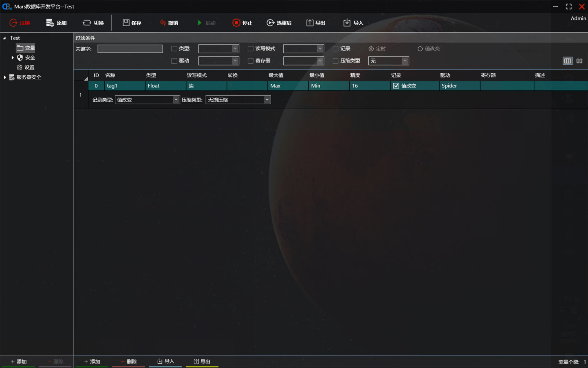Select the 值改变 radio button in filters
The width and height of the screenshot is (588, 368).
point(420,49)
